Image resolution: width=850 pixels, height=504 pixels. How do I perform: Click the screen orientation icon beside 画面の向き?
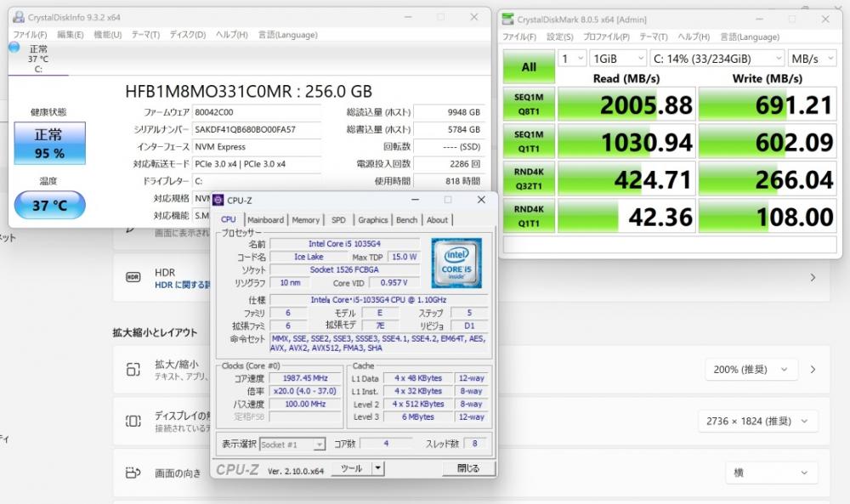click(x=133, y=473)
